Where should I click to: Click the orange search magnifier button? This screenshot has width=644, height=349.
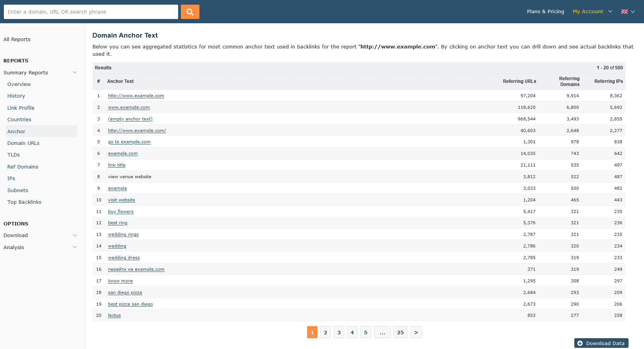190,12
